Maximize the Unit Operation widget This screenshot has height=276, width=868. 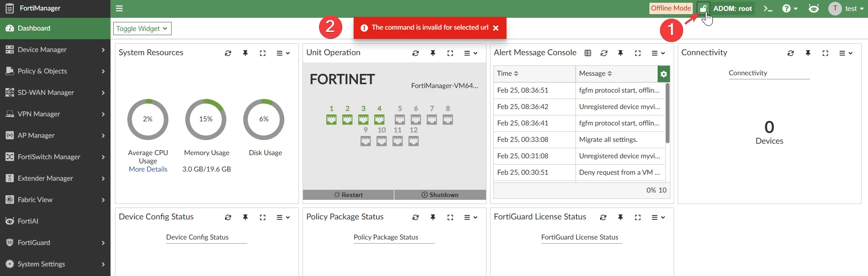(450, 53)
